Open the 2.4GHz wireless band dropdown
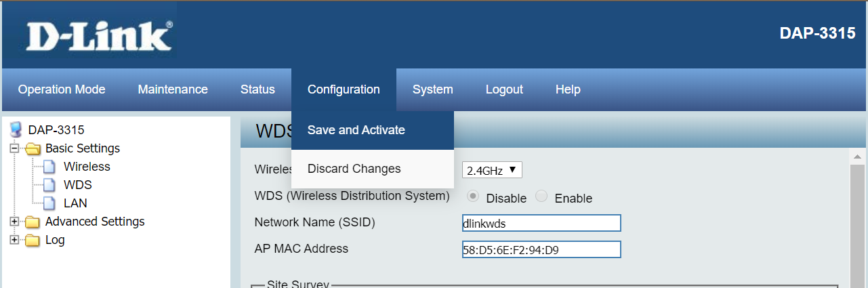The height and width of the screenshot is (288, 868). pos(492,170)
